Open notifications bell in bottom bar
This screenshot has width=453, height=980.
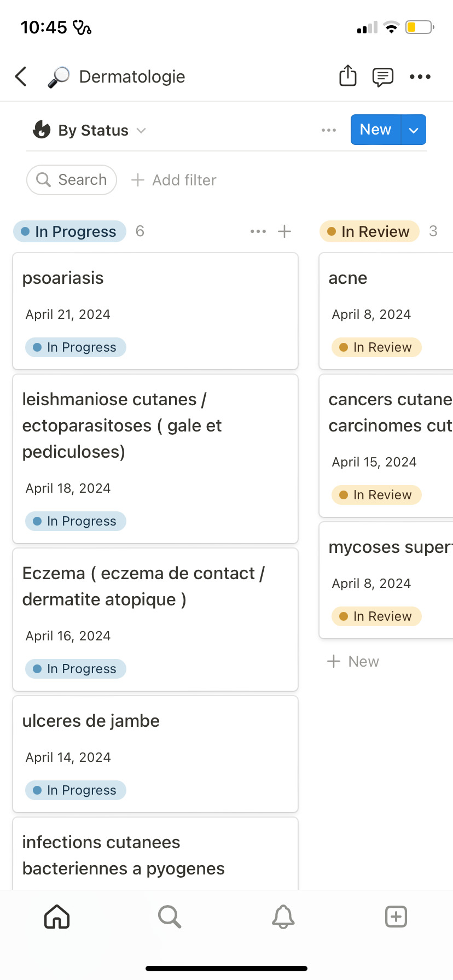(x=283, y=917)
